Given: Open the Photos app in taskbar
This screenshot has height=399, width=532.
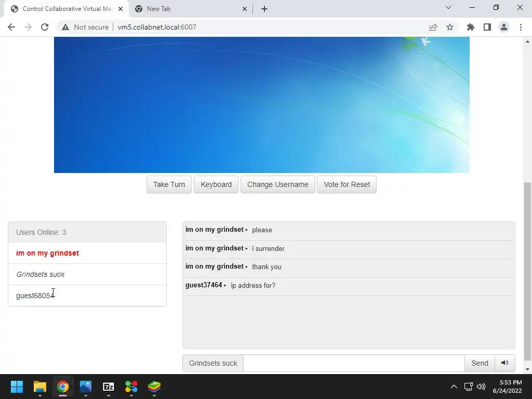Looking at the screenshot, I should coord(86,387).
